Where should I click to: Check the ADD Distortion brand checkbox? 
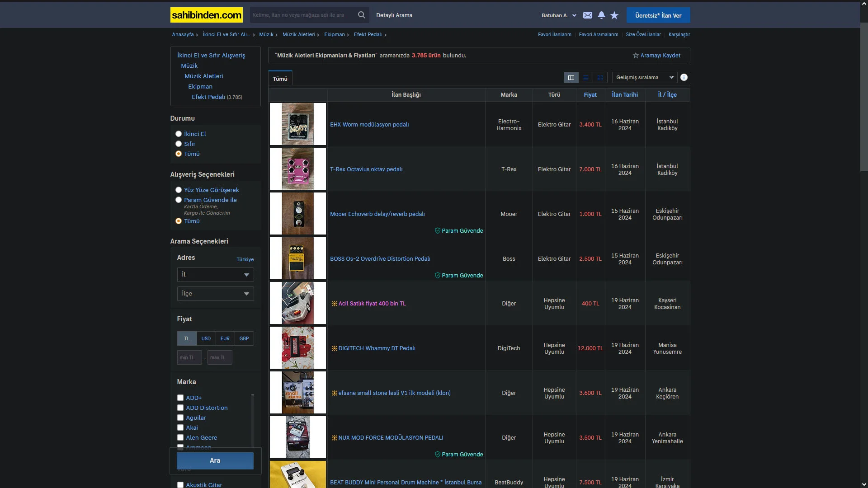pyautogui.click(x=180, y=408)
